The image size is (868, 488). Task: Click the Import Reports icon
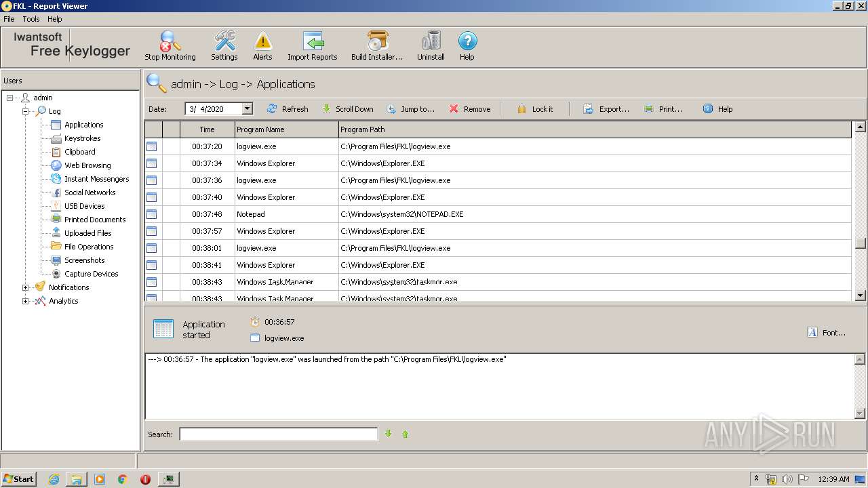coord(313,45)
